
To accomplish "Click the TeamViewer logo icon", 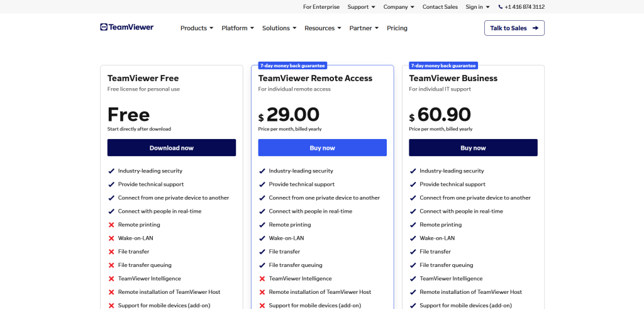I will tap(104, 27).
